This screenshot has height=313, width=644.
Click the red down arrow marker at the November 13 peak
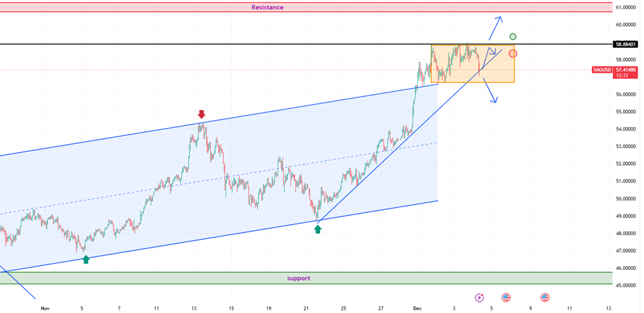tap(201, 114)
